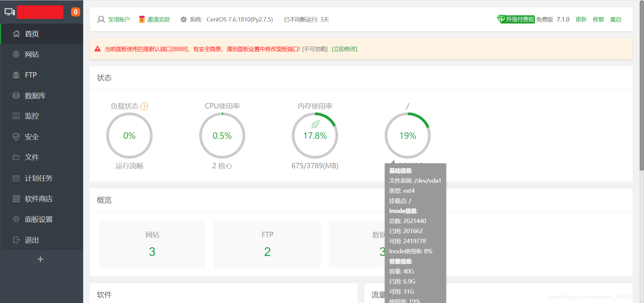Screen dimensions: 644x303
Task: Click the gear icon before 系统
Action: [183, 19]
